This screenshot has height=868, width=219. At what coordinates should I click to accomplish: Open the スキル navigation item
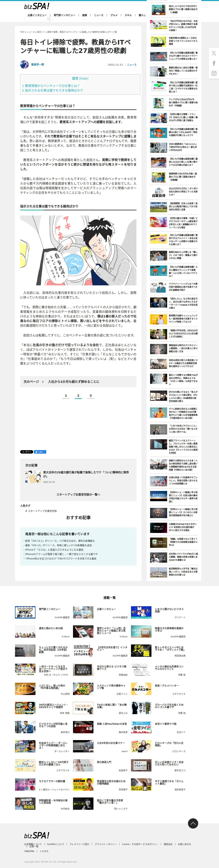(x=128, y=15)
